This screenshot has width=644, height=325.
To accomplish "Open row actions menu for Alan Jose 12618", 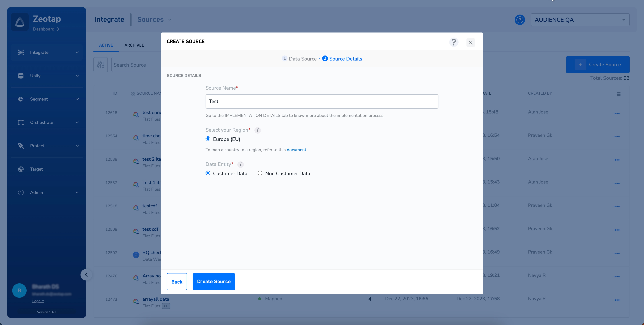I will (x=617, y=113).
